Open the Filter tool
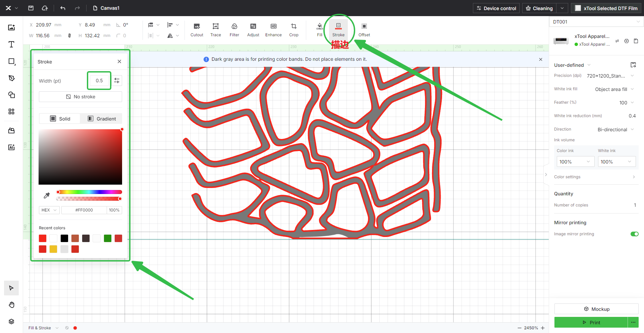 pos(234,30)
